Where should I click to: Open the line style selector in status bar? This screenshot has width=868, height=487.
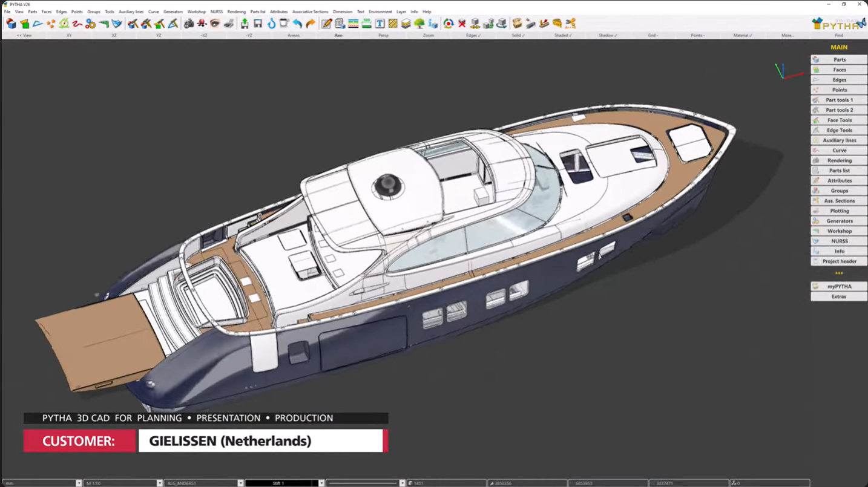[x=402, y=483]
